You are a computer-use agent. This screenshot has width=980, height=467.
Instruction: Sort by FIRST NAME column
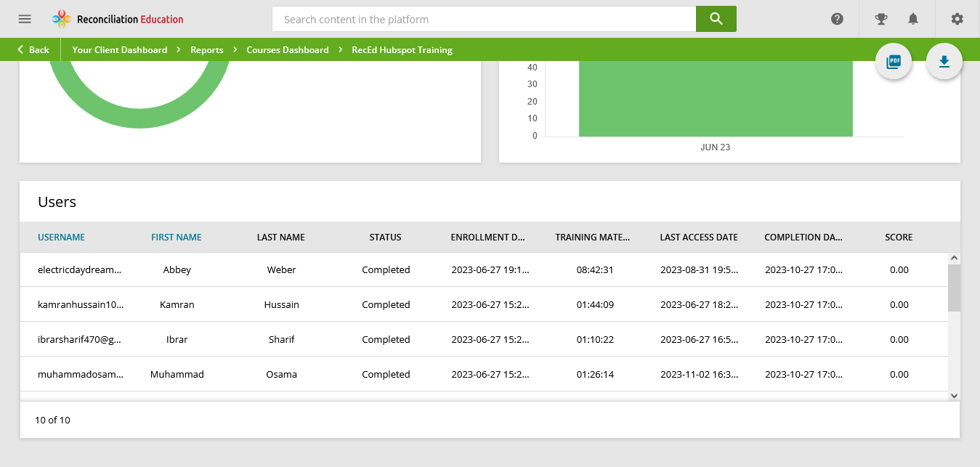click(x=177, y=237)
